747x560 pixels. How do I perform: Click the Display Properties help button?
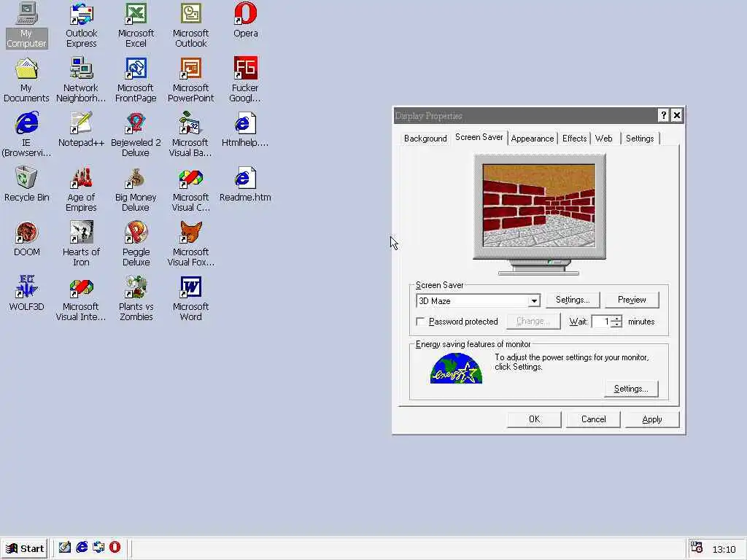coord(663,115)
